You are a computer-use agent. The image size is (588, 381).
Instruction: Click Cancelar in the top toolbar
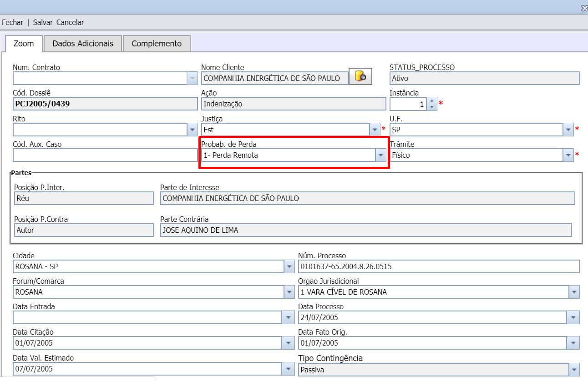70,22
